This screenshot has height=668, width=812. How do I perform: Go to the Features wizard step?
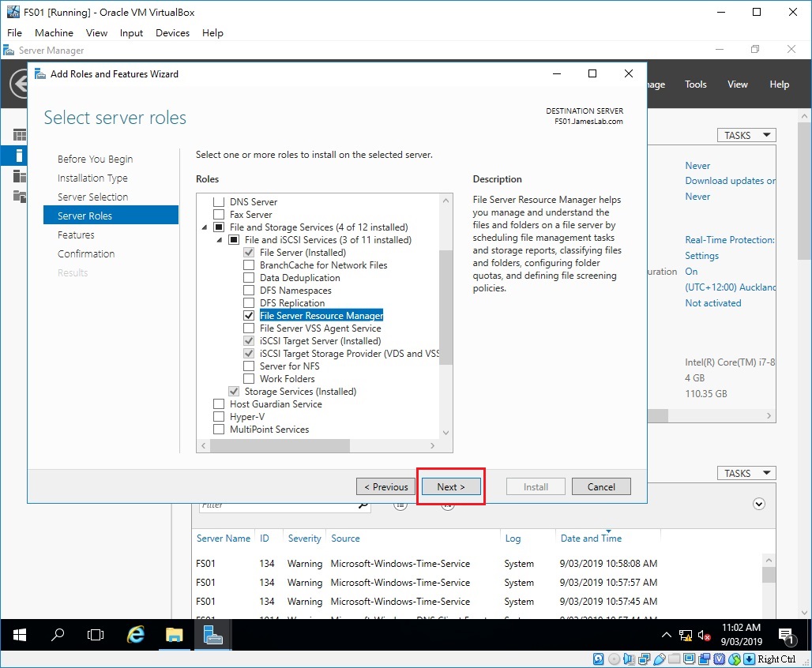[x=76, y=235]
